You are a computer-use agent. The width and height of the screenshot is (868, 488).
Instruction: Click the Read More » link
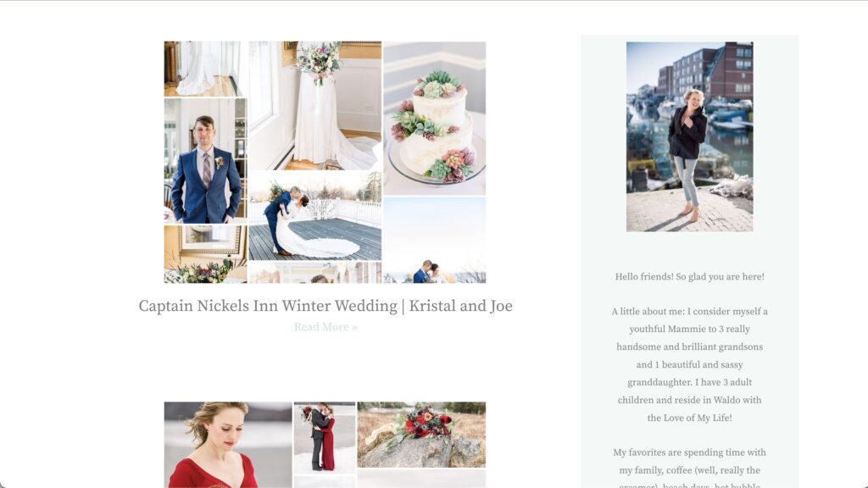(x=325, y=327)
